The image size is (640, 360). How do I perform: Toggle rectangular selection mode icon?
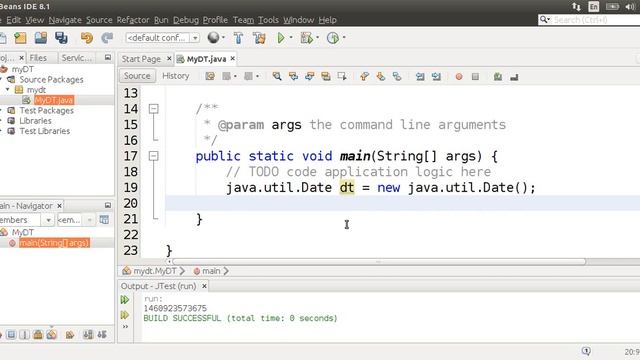click(x=342, y=76)
